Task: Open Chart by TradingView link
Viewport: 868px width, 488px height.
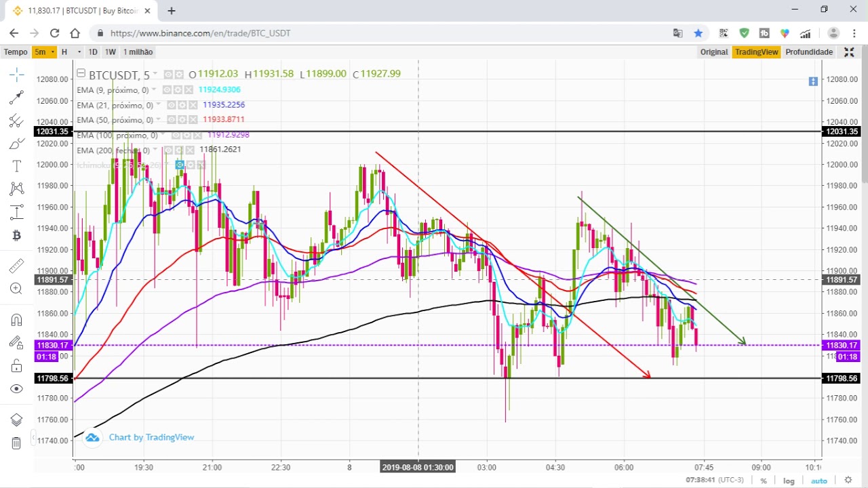Action: click(x=151, y=437)
